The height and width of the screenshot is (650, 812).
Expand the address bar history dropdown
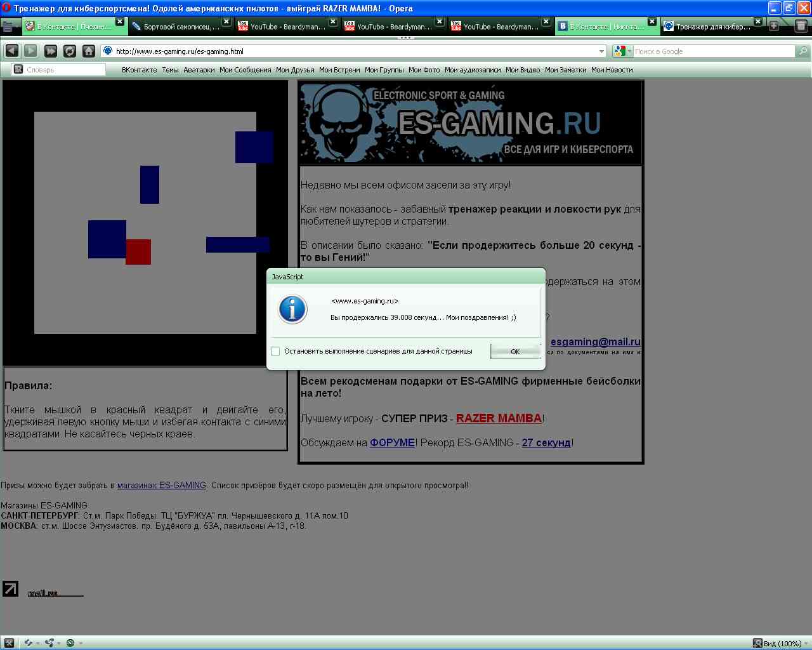tap(601, 51)
